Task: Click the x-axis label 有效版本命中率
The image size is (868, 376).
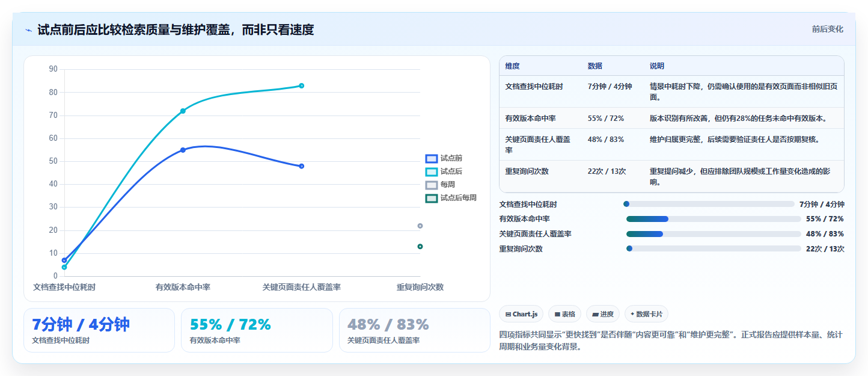Action: point(183,288)
